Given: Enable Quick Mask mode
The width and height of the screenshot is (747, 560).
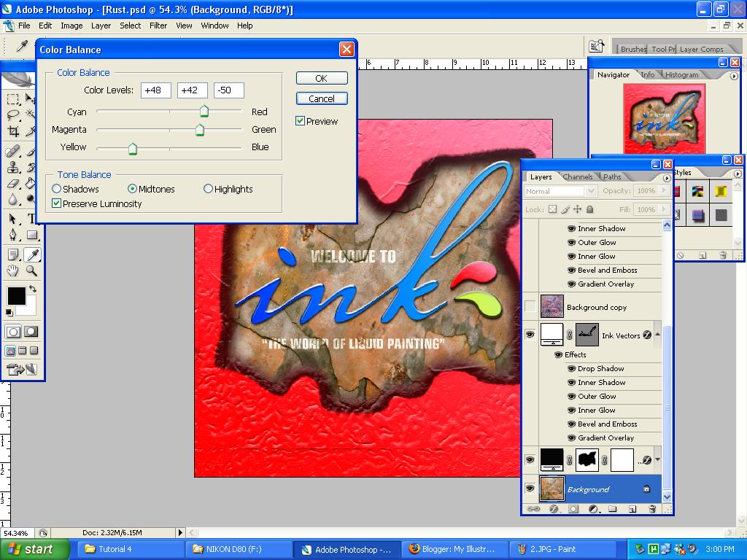Looking at the screenshot, I should pos(31,332).
